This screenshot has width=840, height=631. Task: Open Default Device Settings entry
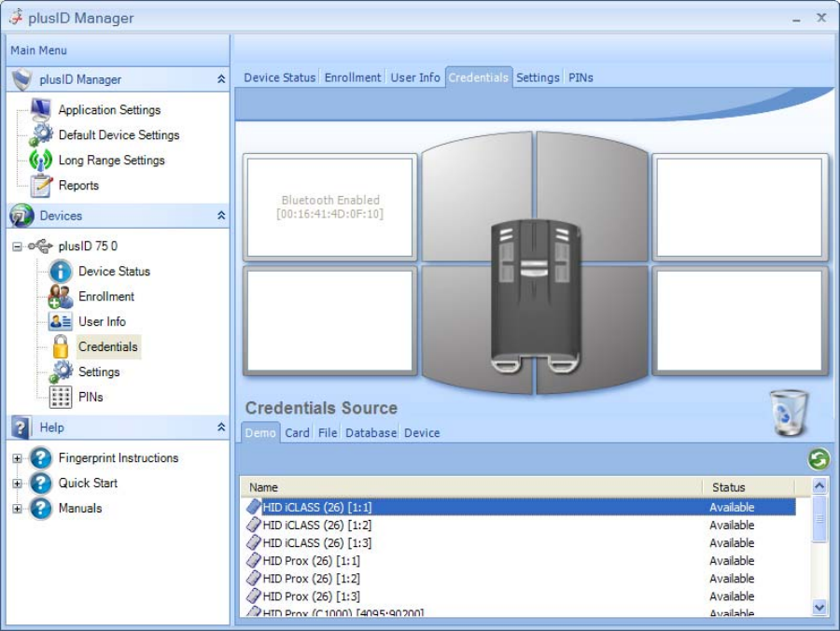coord(119,135)
